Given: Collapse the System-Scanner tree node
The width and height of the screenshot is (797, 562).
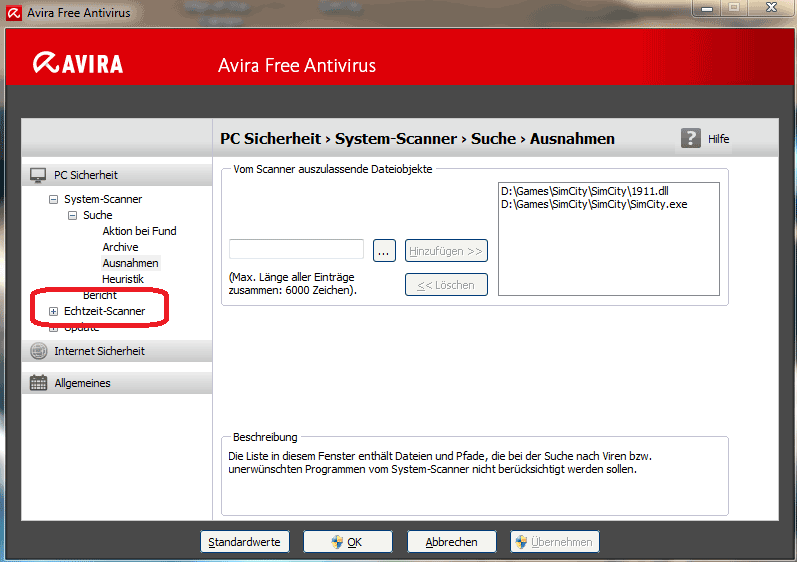Looking at the screenshot, I should [54, 199].
